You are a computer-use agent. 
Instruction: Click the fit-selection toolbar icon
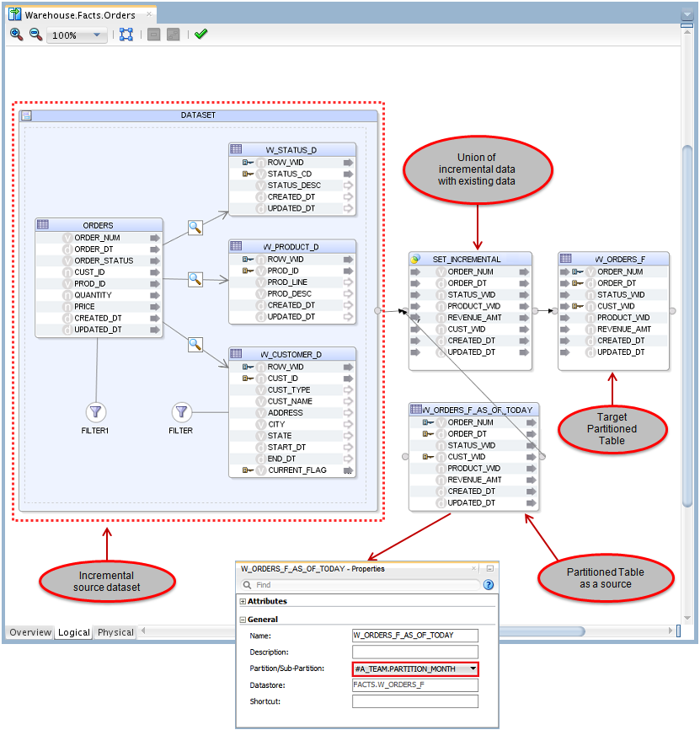pos(126,35)
